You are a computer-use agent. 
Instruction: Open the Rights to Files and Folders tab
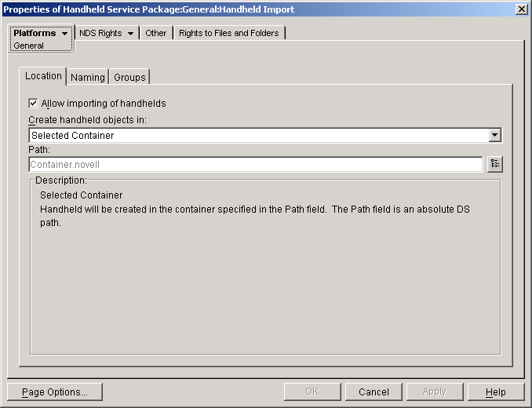(229, 33)
